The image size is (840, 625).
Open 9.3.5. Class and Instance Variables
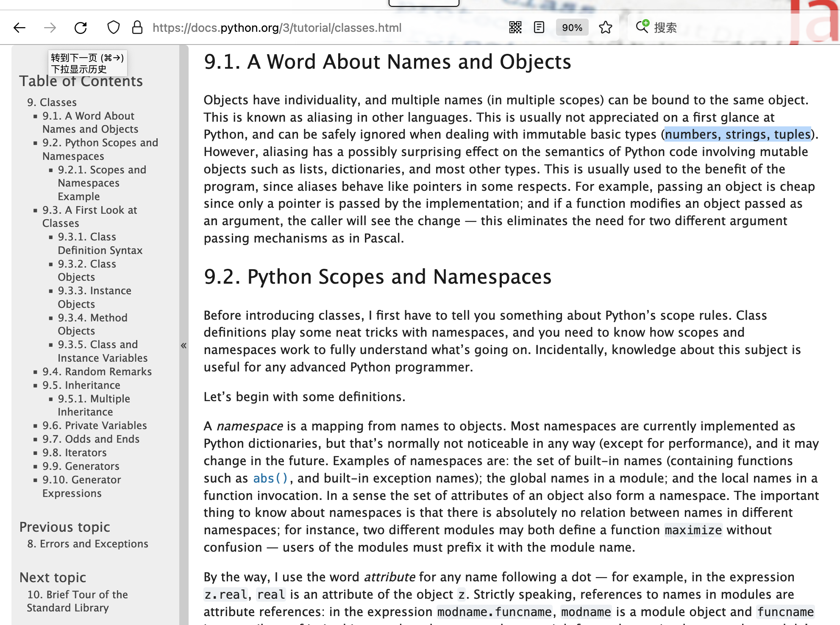point(103,351)
